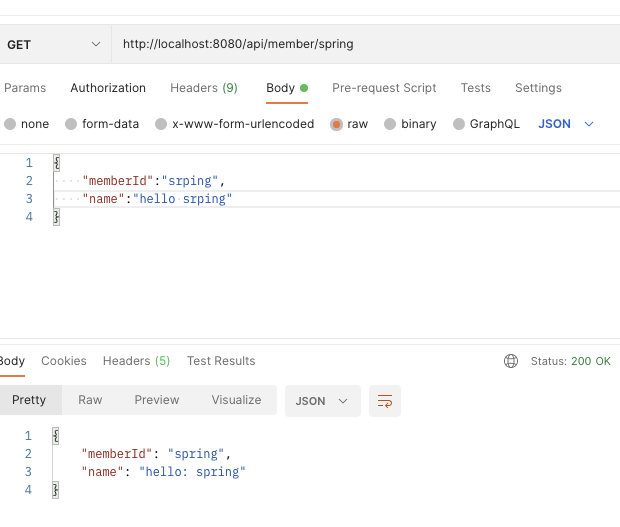
Task: Expand the blue JSON body format dropdown
Action: (x=566, y=124)
